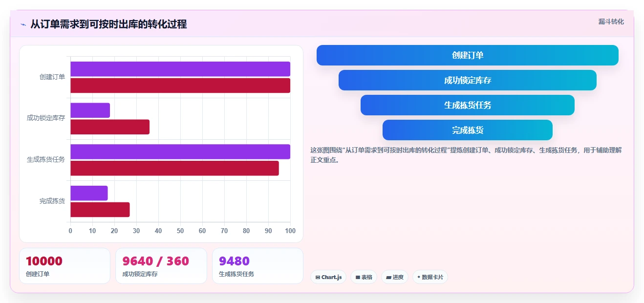Viewport: 644px width, 303px height.
Task: Click the 50 tick on the x-axis
Action: tap(180, 231)
